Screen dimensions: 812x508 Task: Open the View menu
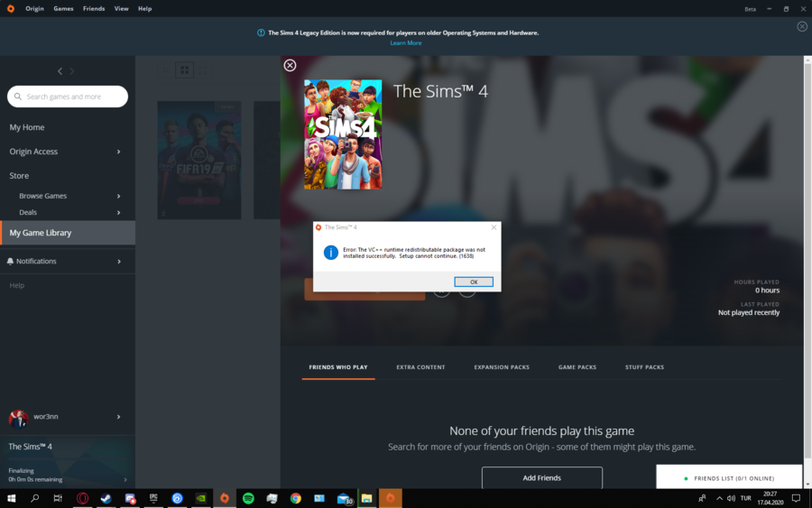pos(121,9)
